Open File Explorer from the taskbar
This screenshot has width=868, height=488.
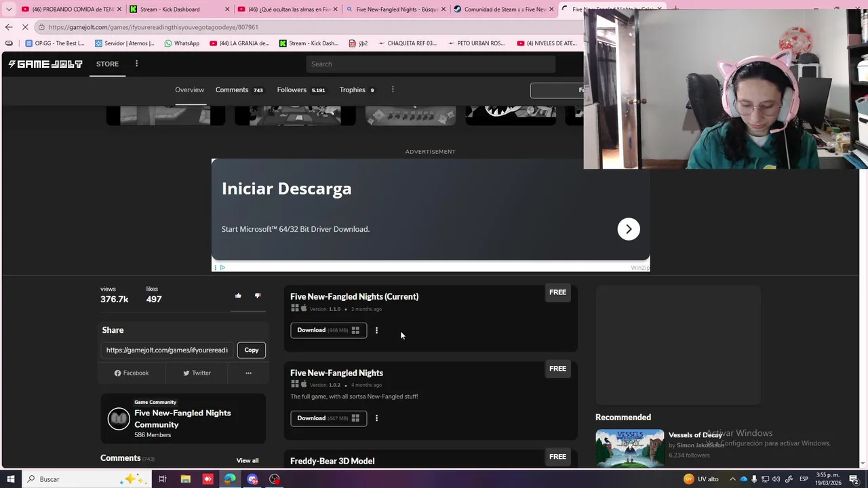point(185,479)
